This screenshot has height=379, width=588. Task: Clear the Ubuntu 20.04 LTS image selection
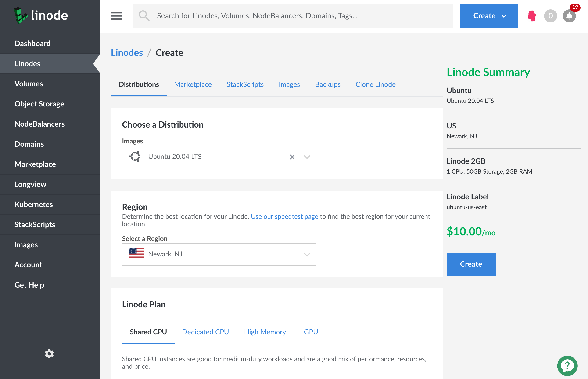[292, 157]
